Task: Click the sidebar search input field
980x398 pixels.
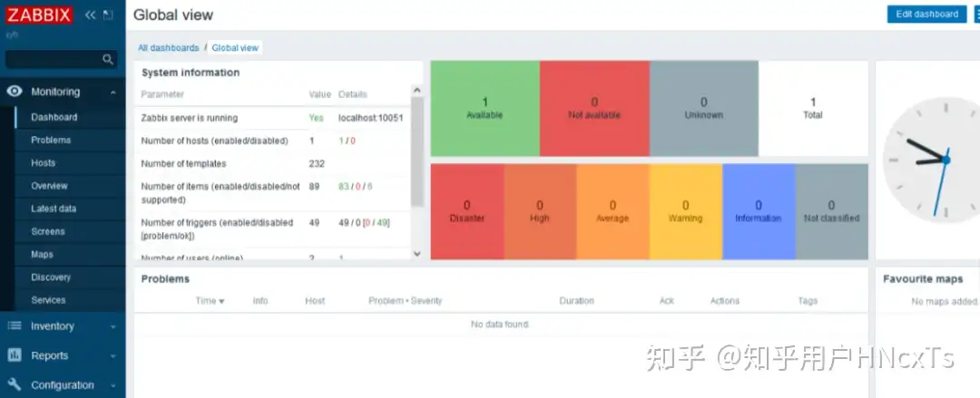Action: [53, 60]
